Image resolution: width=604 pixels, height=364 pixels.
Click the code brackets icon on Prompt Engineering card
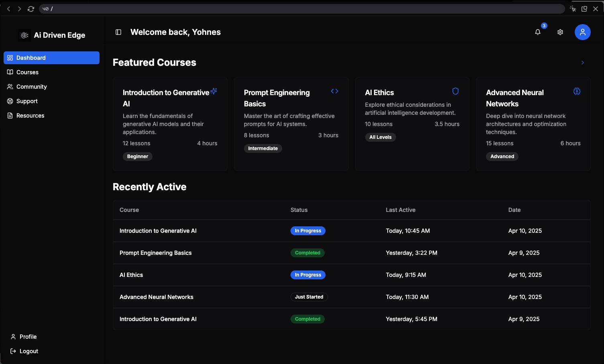point(334,91)
